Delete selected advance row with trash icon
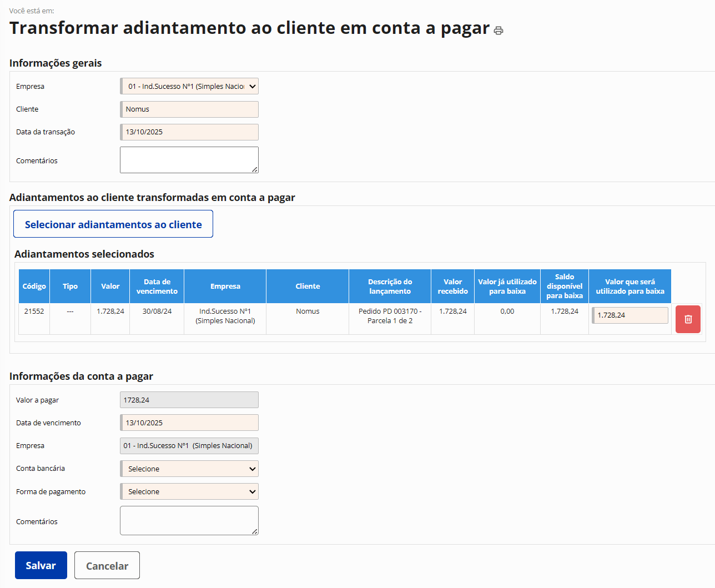The height and width of the screenshot is (588, 715). pos(688,319)
